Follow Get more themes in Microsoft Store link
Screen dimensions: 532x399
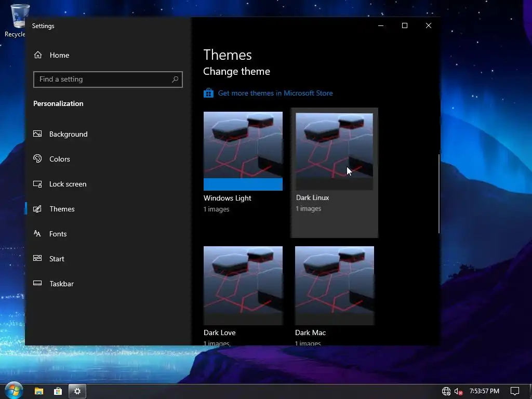[275, 93]
